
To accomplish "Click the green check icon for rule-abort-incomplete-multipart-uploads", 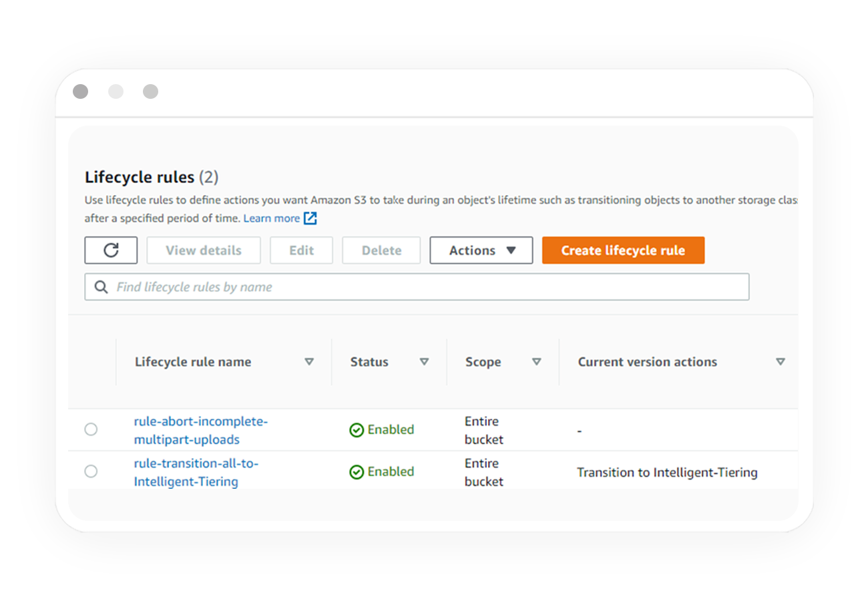I will tap(357, 430).
